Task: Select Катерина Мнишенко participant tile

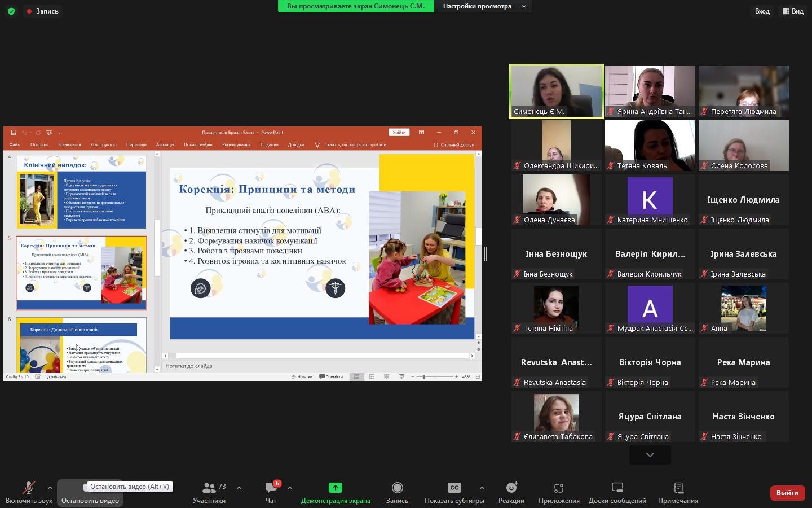Action: (650, 200)
